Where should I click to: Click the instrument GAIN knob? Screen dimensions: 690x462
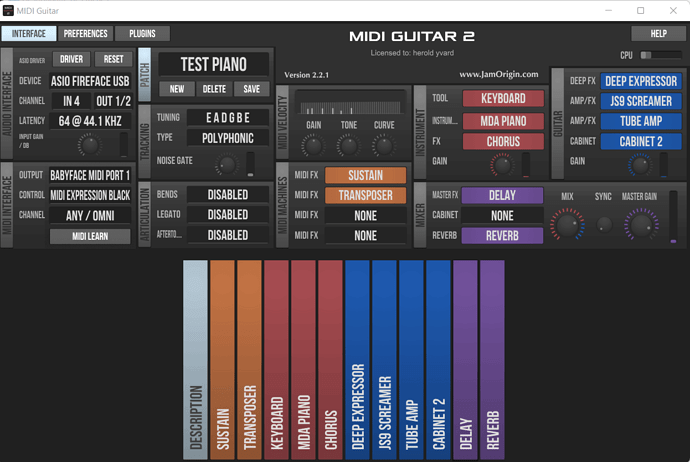(x=502, y=165)
